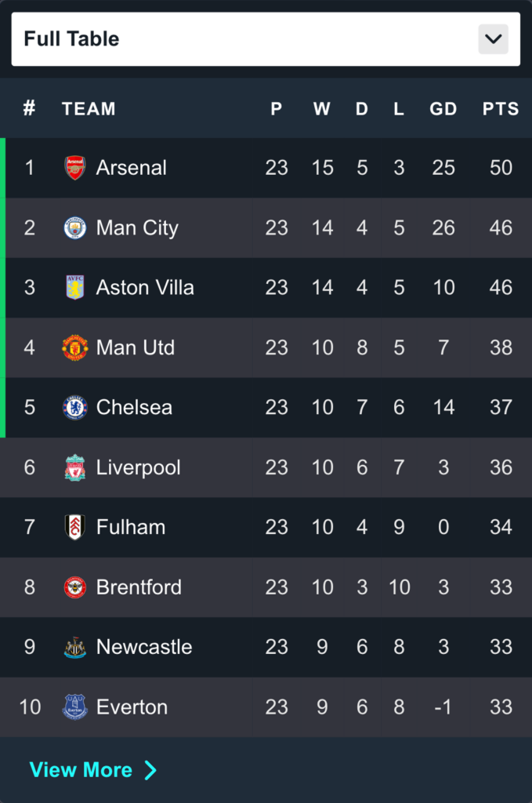532x803 pixels.
Task: Select the Everton crest icon
Action: coord(75,707)
